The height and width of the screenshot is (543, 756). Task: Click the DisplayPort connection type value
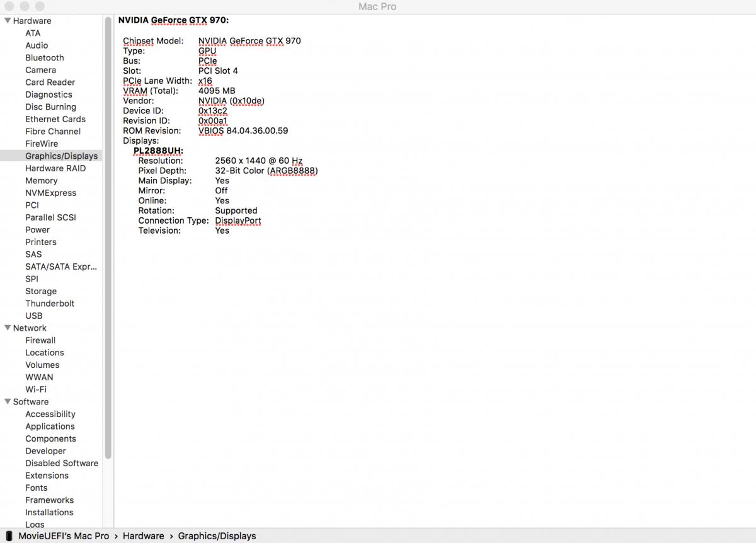[238, 221]
